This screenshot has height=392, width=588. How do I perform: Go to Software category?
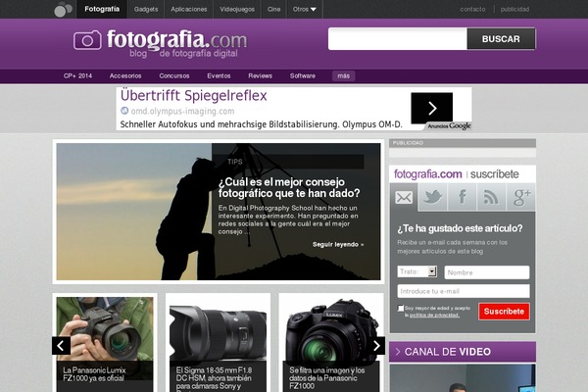pyautogui.click(x=302, y=75)
